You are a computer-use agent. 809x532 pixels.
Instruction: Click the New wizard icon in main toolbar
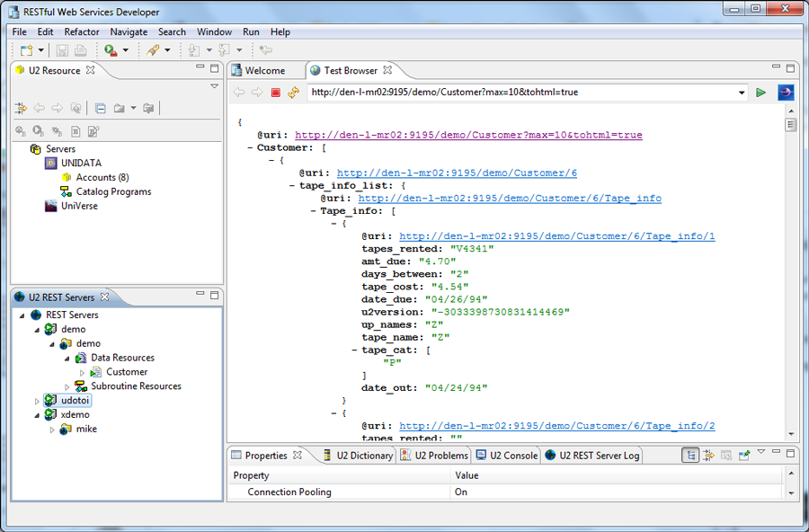pos(26,50)
